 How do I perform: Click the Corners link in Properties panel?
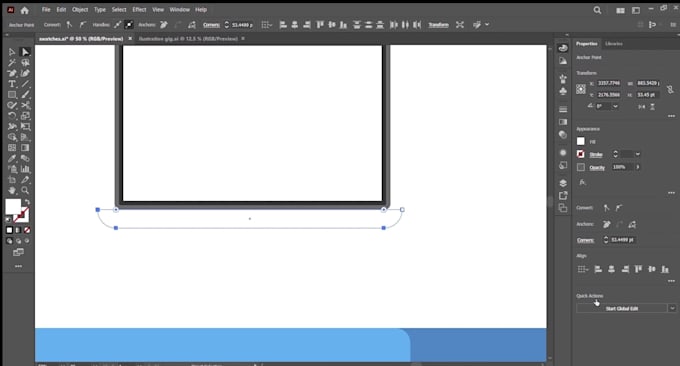(585, 240)
